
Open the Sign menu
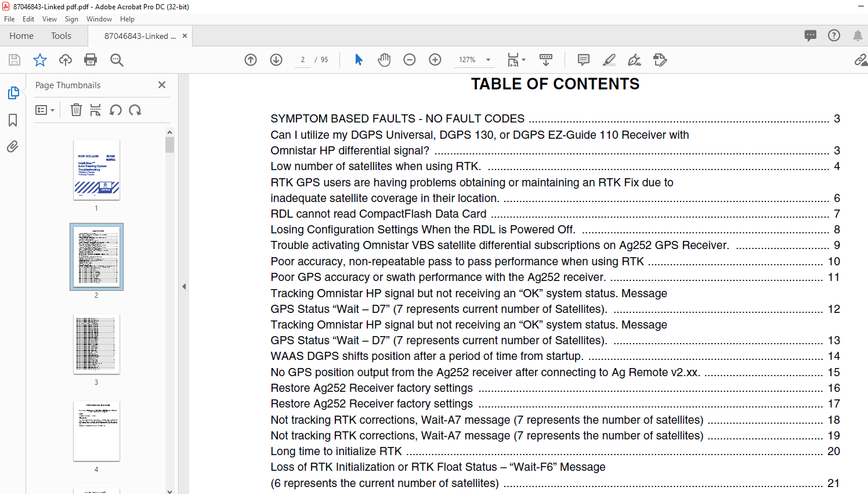[71, 19]
